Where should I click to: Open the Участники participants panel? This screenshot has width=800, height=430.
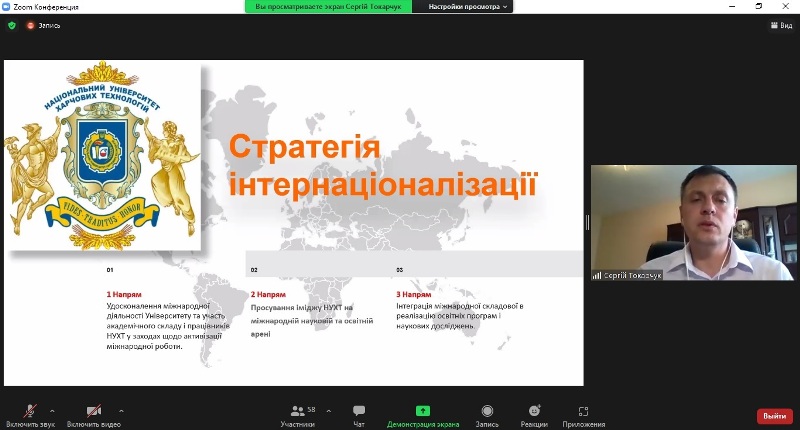[x=297, y=416]
